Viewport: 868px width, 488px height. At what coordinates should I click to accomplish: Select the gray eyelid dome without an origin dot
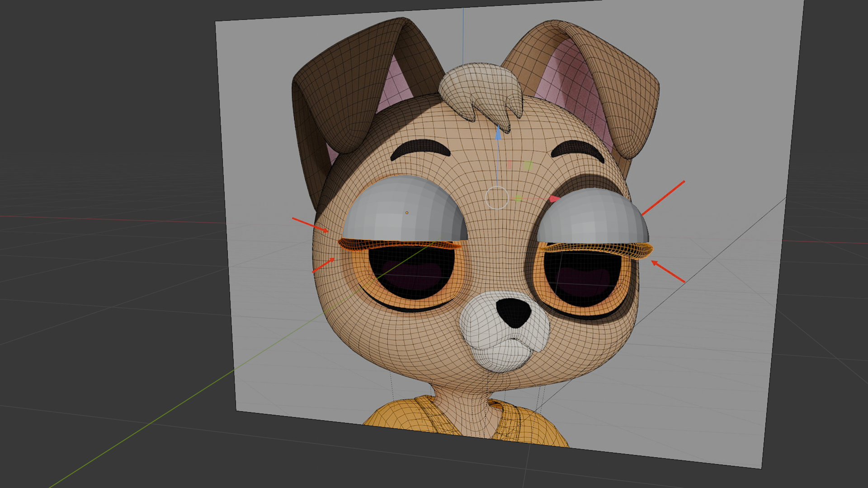pyautogui.click(x=593, y=217)
